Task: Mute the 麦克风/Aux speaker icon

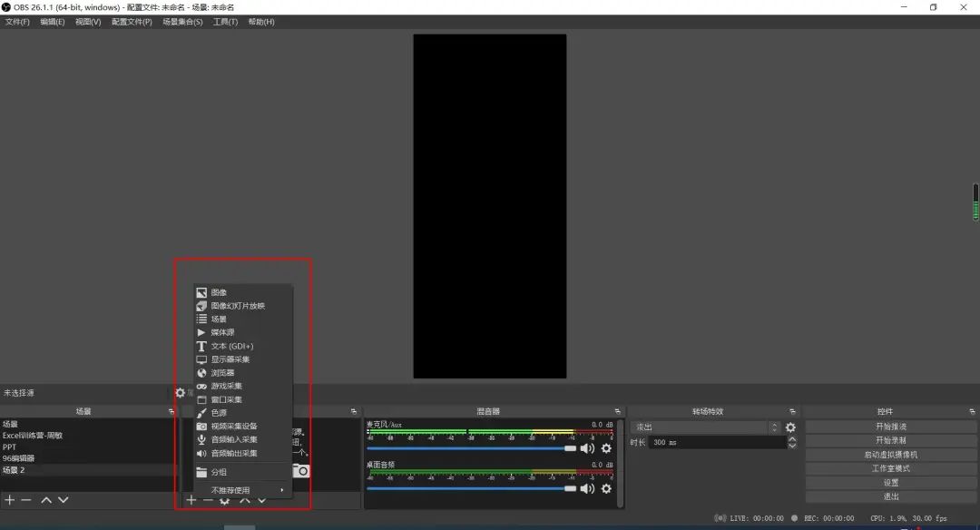Action: coord(587,448)
